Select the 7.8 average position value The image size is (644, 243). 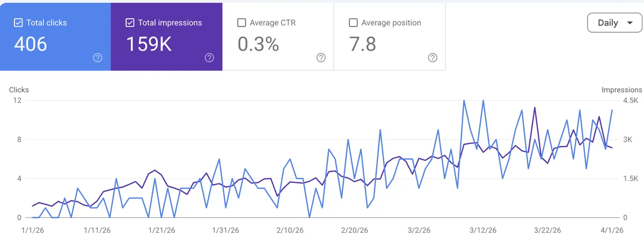[362, 45]
